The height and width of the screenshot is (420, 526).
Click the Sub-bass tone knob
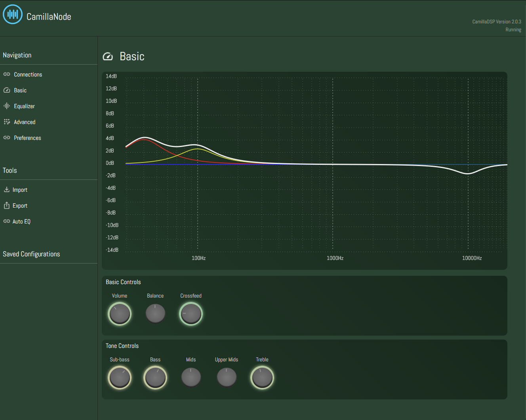120,378
